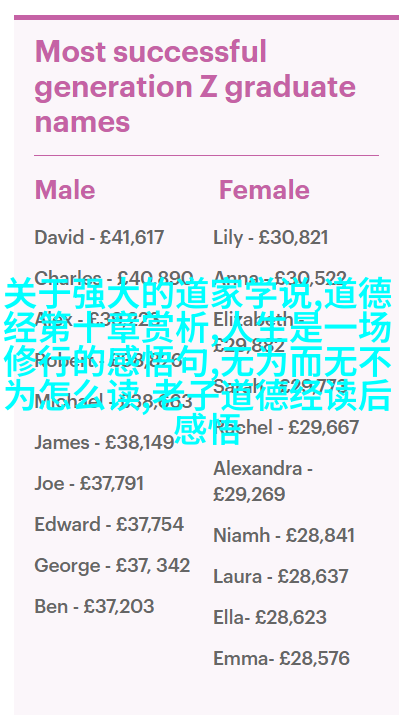This screenshot has height=715, width=414.
Task: Click the Alexandra - £29,269 entry
Action: [x=263, y=481]
